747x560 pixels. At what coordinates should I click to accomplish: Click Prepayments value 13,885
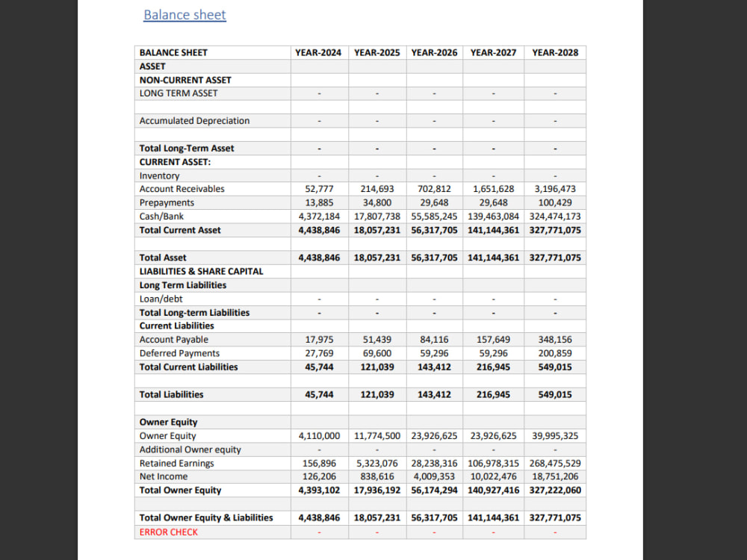[319, 203]
